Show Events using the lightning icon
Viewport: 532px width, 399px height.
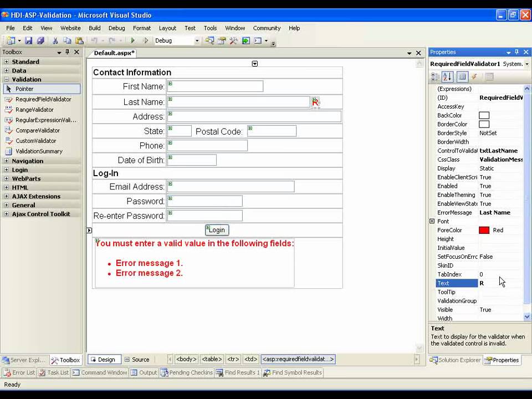pyautogui.click(x=474, y=77)
